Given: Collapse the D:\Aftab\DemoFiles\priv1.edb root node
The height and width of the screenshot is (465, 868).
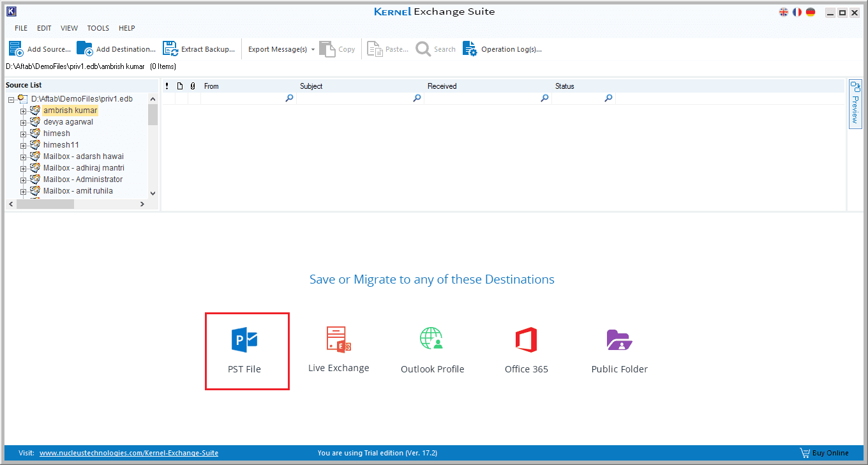Looking at the screenshot, I should (11, 100).
